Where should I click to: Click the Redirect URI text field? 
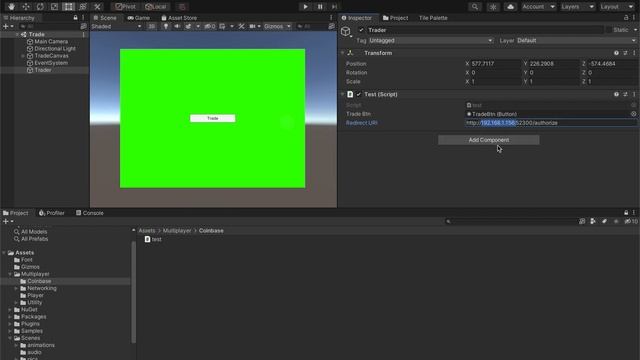551,123
